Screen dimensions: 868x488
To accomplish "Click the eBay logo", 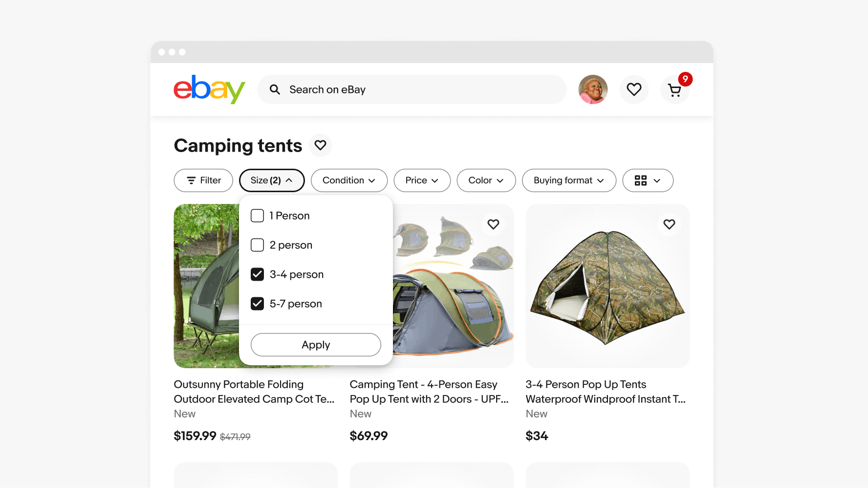I will [209, 89].
